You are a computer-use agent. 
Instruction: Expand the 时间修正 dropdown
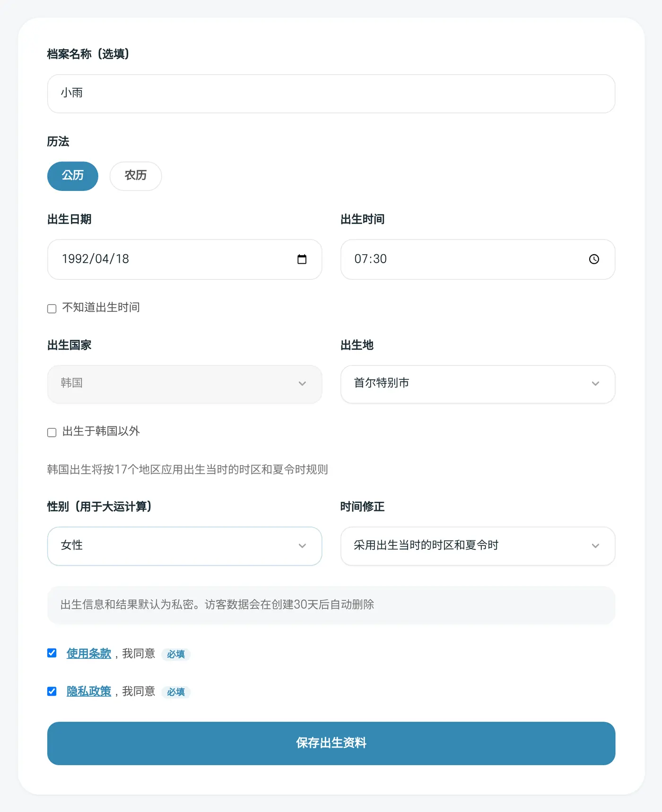click(478, 546)
